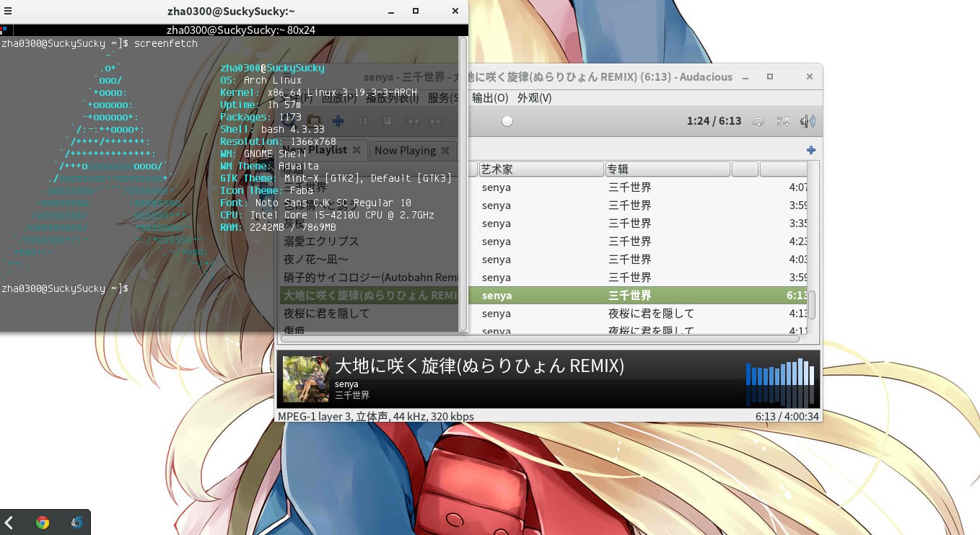
Task: Click the highlighted playing row's 三千世界 cell
Action: point(629,296)
